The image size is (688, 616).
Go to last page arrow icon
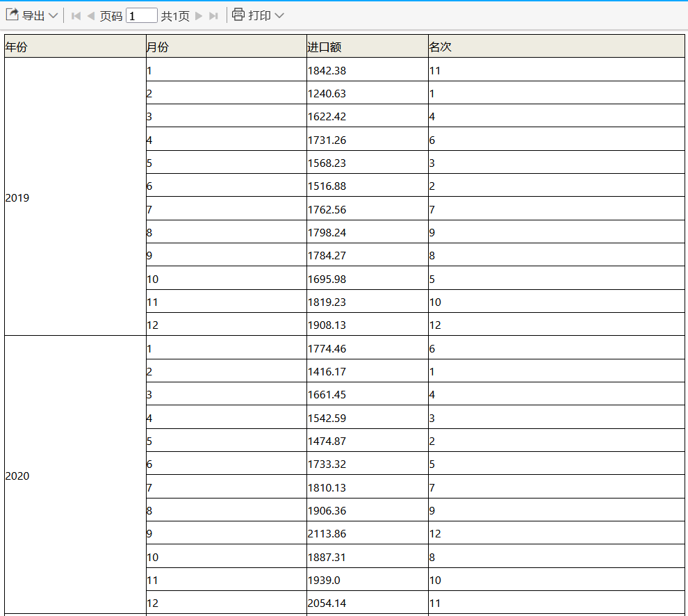[213, 16]
